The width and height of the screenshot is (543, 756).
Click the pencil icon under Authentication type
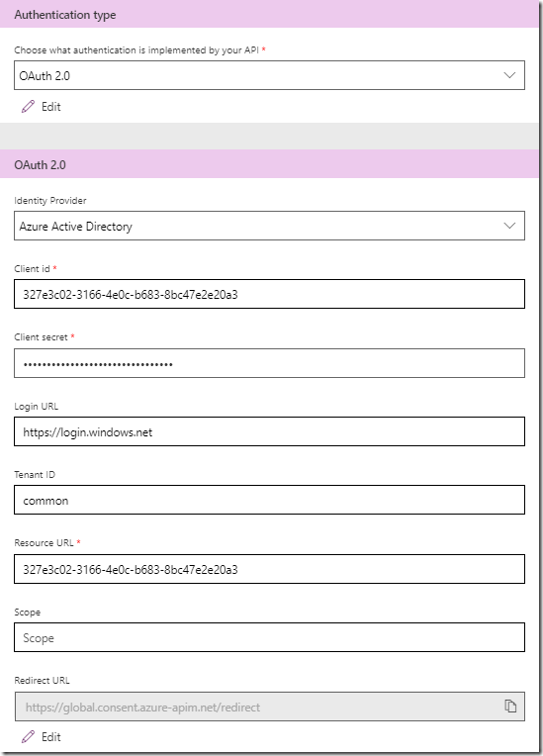[29, 107]
